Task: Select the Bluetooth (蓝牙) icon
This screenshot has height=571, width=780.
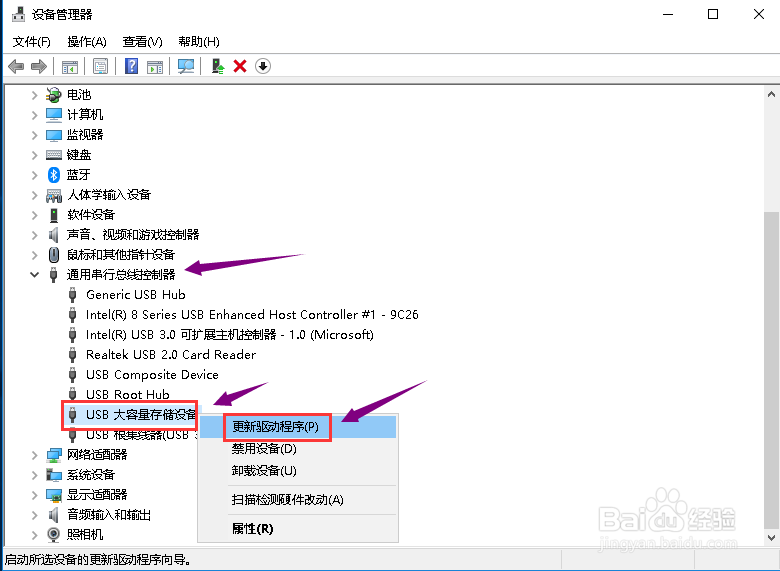Action: pos(54,175)
